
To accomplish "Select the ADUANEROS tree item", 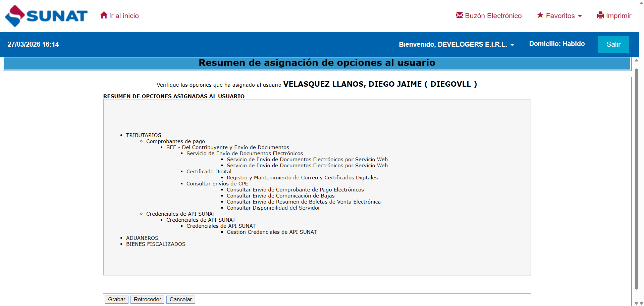I will click(x=142, y=238).
